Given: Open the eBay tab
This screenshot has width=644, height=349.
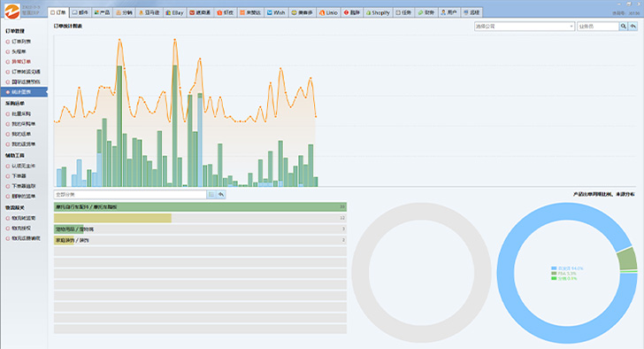Looking at the screenshot, I should coord(174,12).
